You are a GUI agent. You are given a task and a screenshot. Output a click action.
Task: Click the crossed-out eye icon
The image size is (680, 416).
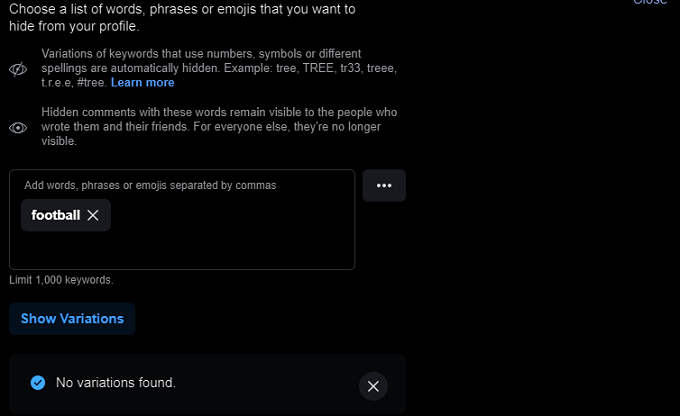pos(17,69)
